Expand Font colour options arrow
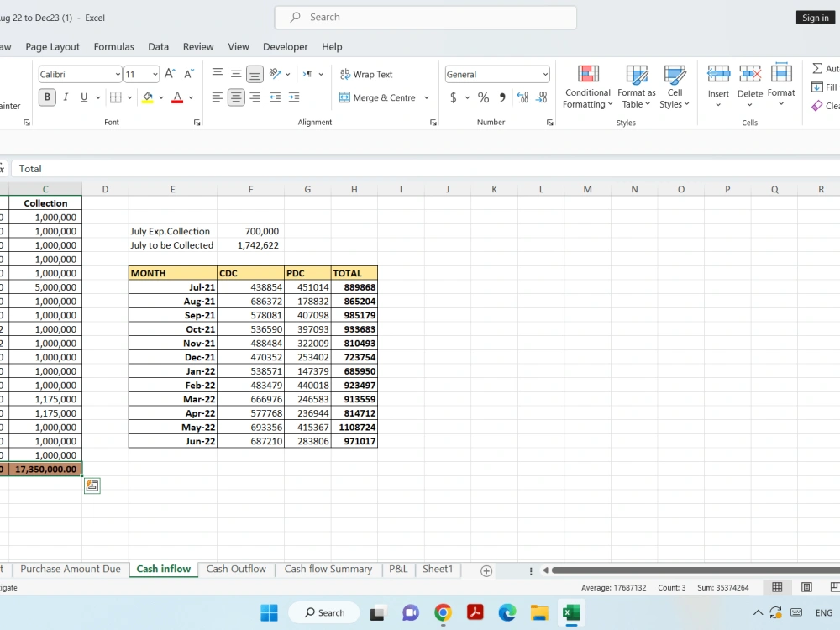Image resolution: width=840 pixels, height=630 pixels. tap(191, 97)
